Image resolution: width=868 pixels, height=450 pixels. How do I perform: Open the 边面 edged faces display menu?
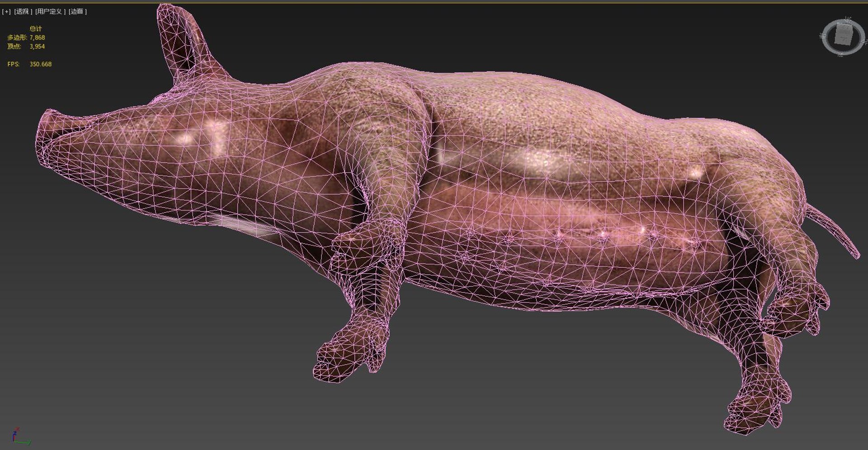click(77, 12)
